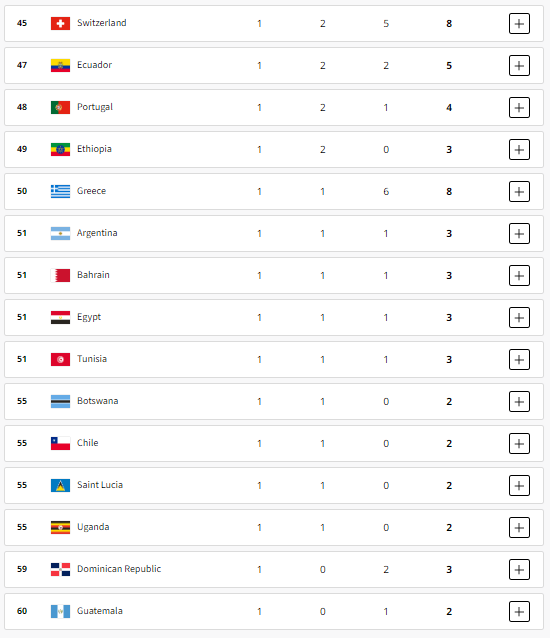Show Chile's medal breakdown
Viewport: 550px width, 638px height.
tap(519, 444)
